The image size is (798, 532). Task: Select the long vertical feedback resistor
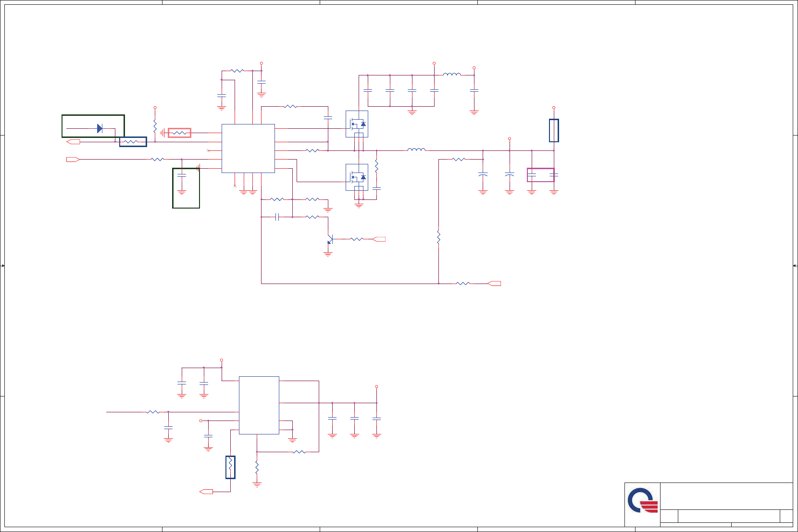point(438,237)
